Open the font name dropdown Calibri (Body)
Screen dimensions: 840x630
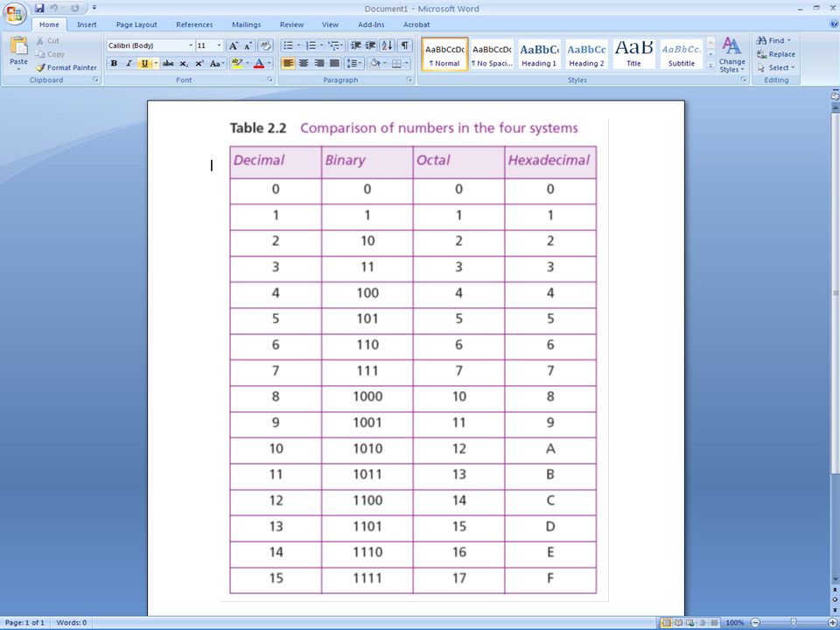[190, 45]
